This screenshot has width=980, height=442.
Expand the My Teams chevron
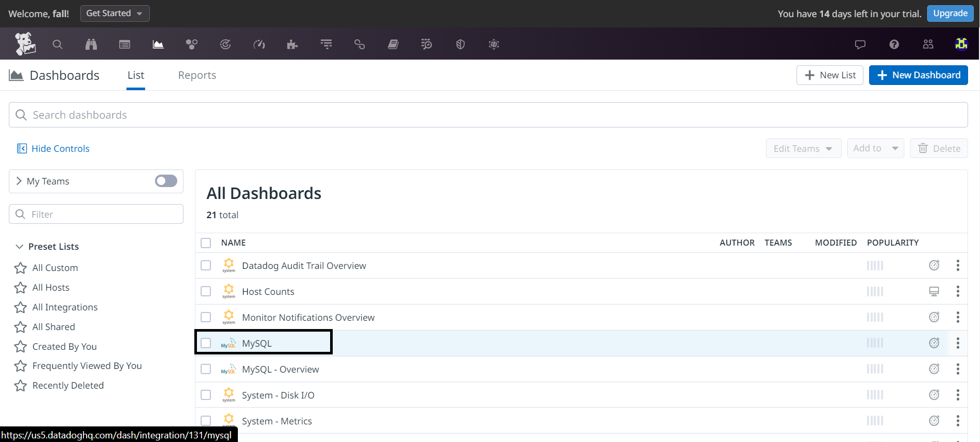point(19,181)
